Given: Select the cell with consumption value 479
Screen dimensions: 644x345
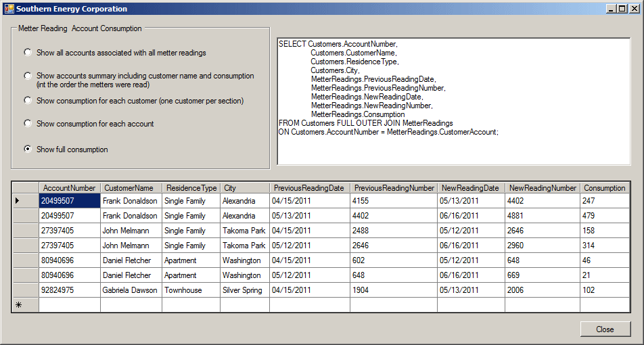Looking at the screenshot, I should coord(605,216).
